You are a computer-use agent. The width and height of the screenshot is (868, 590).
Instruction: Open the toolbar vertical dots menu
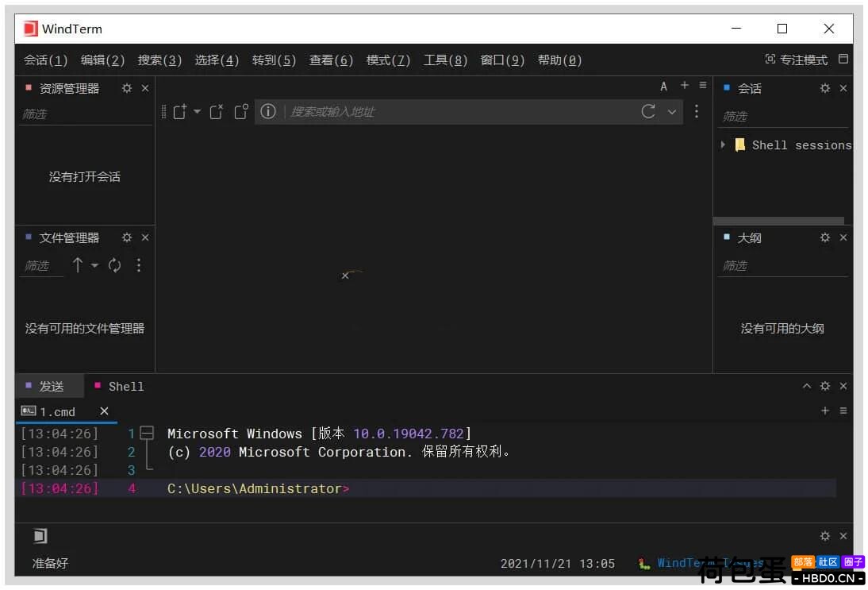(x=697, y=111)
